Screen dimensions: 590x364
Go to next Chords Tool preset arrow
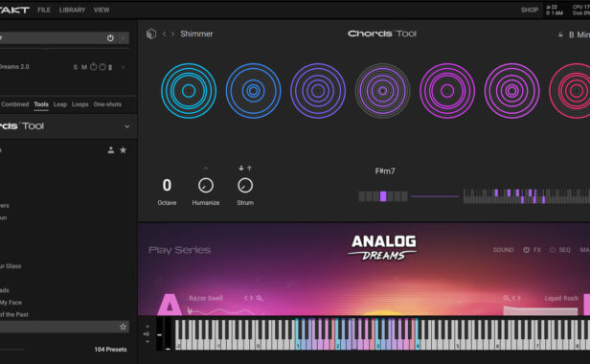pos(172,34)
